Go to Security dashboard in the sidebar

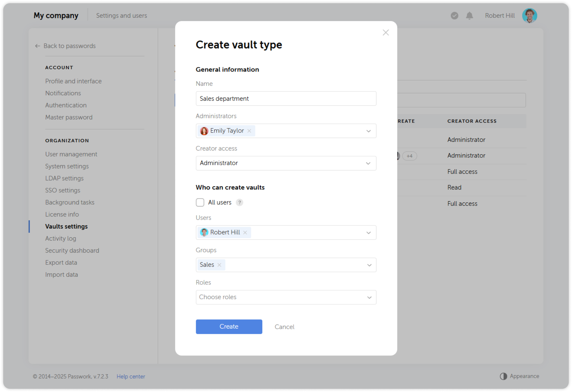(72, 250)
